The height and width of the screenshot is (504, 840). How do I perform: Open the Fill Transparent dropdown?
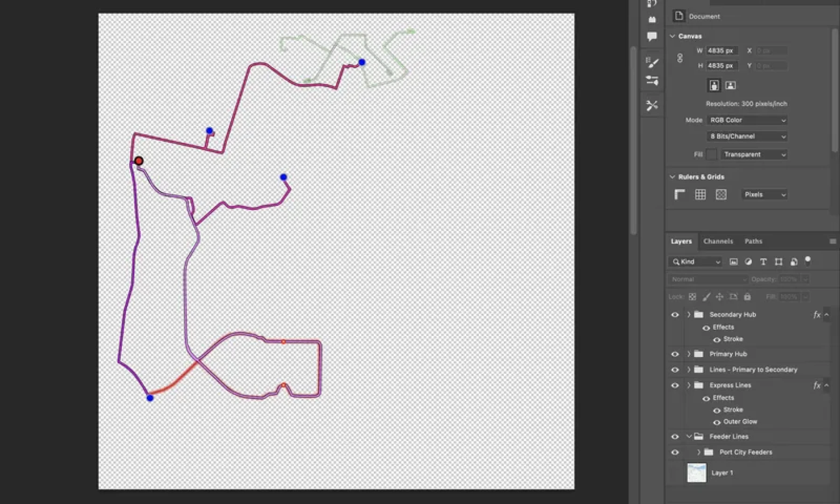click(x=754, y=154)
